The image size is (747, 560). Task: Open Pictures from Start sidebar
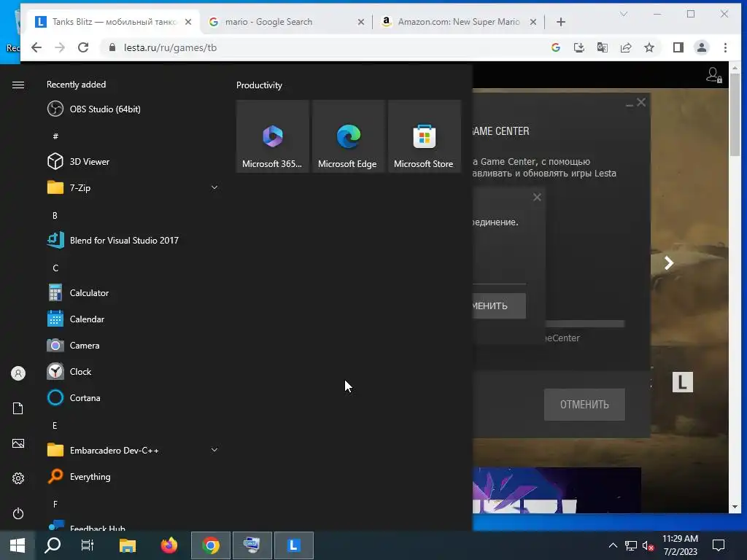click(18, 443)
